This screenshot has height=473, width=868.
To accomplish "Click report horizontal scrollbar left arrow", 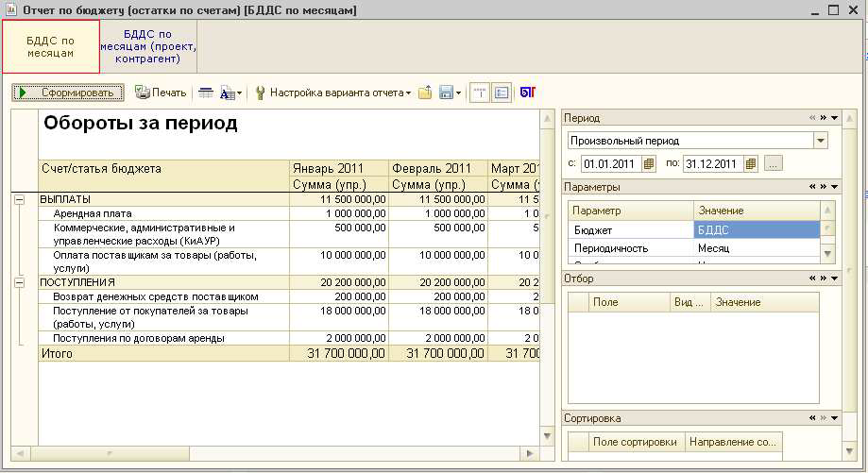I will [x=21, y=453].
